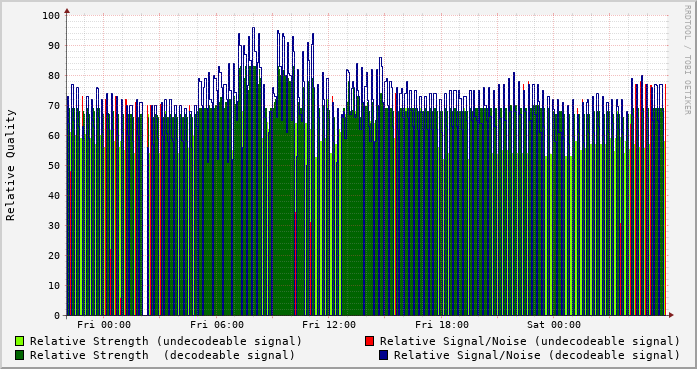
Task: Select the 'Relative Signal/Noise (undecodeable signal)' legend label
Action: click(x=530, y=341)
